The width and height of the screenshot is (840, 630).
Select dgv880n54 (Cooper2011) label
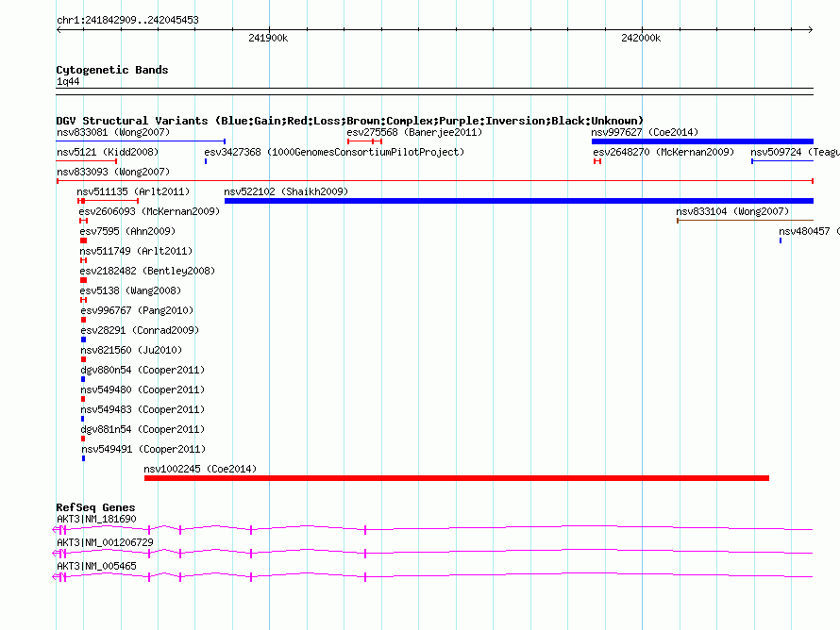click(x=143, y=370)
